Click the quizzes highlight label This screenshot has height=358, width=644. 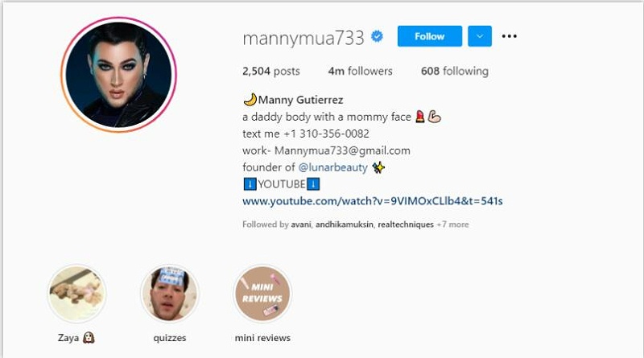point(170,338)
